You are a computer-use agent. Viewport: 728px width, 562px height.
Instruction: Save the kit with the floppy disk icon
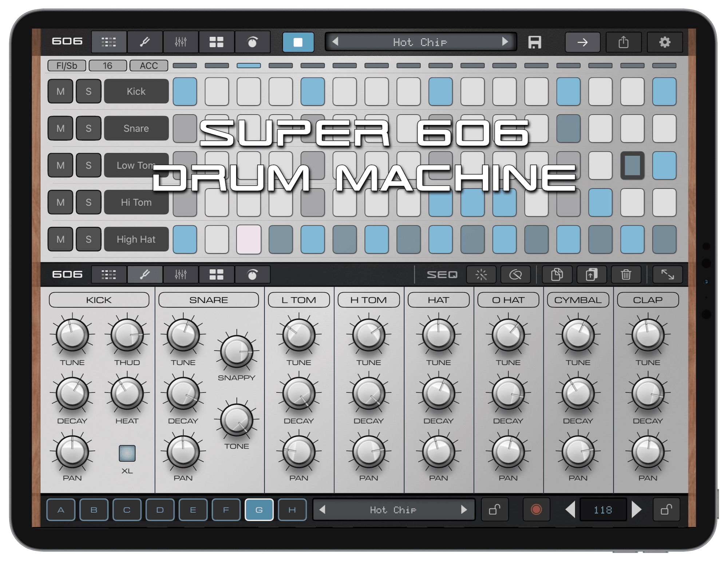[x=534, y=42]
